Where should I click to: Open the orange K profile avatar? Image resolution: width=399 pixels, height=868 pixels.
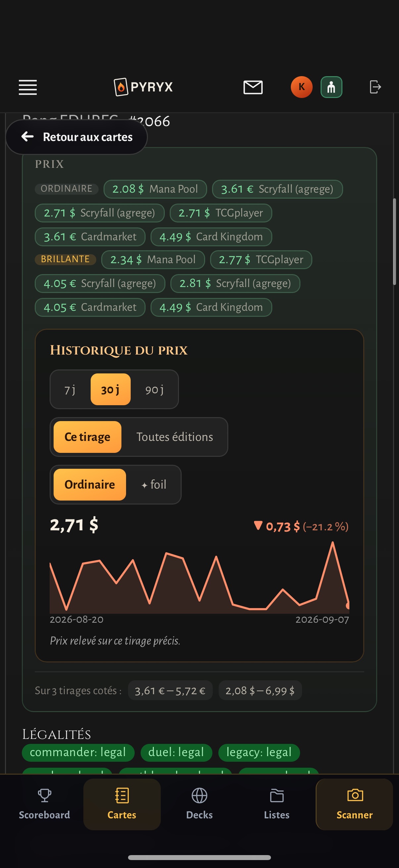301,87
